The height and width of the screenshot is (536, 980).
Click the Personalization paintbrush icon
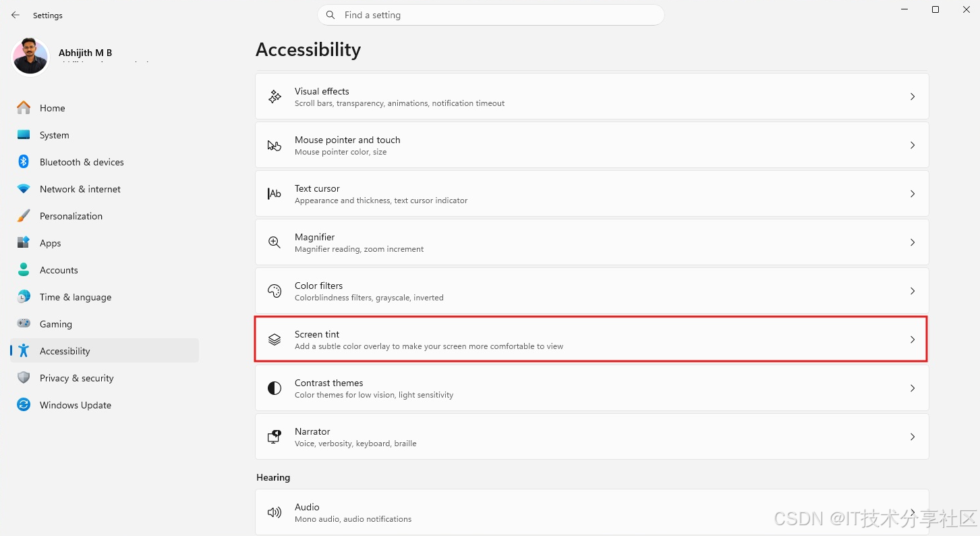click(x=24, y=215)
